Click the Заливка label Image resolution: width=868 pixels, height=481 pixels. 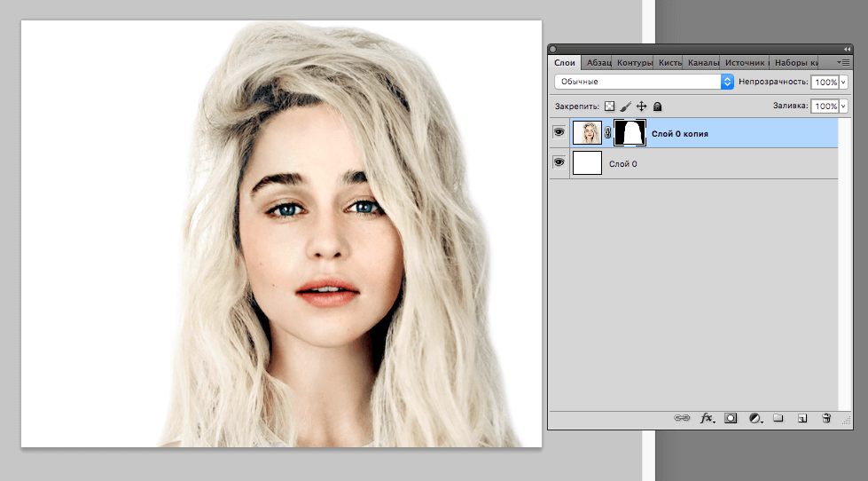click(791, 106)
